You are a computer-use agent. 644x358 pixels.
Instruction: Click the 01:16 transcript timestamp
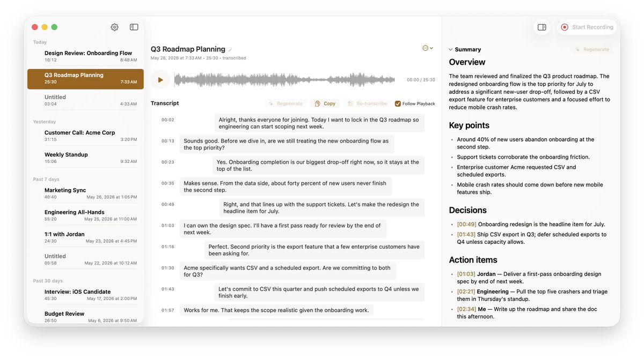pyautogui.click(x=168, y=247)
